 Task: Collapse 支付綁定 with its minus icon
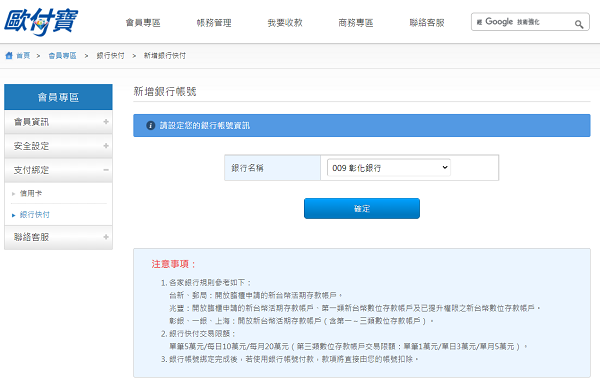(x=106, y=170)
